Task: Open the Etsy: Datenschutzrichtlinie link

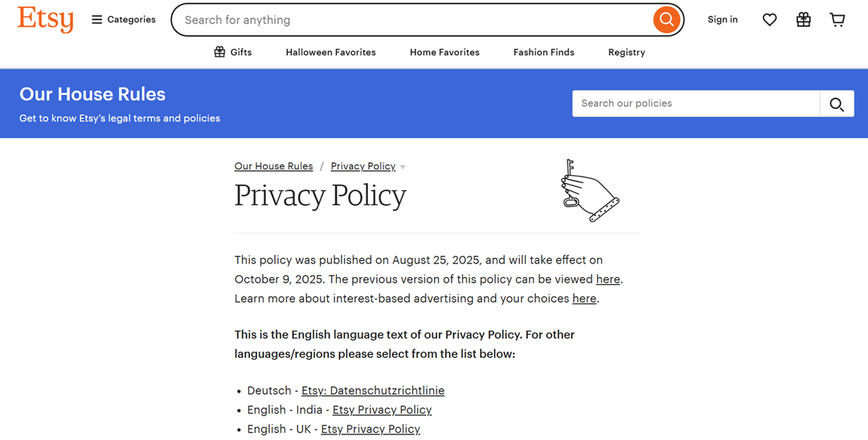Action: [x=372, y=391]
